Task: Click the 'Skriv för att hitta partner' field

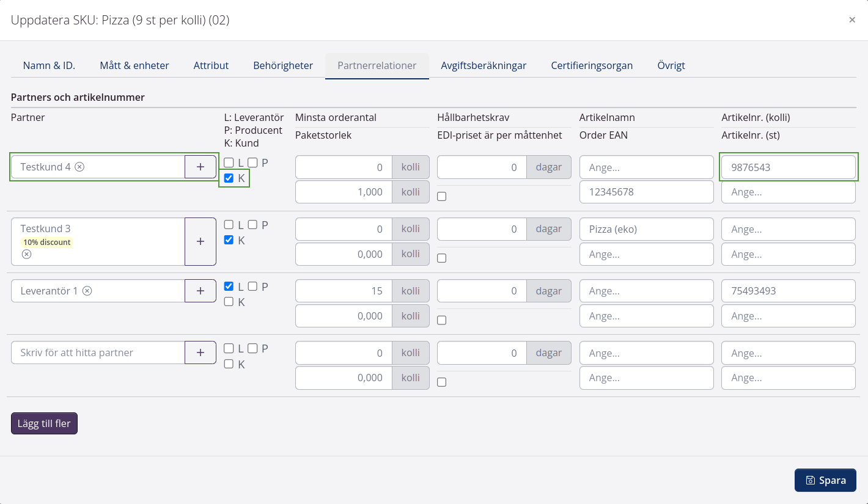Action: tap(98, 352)
